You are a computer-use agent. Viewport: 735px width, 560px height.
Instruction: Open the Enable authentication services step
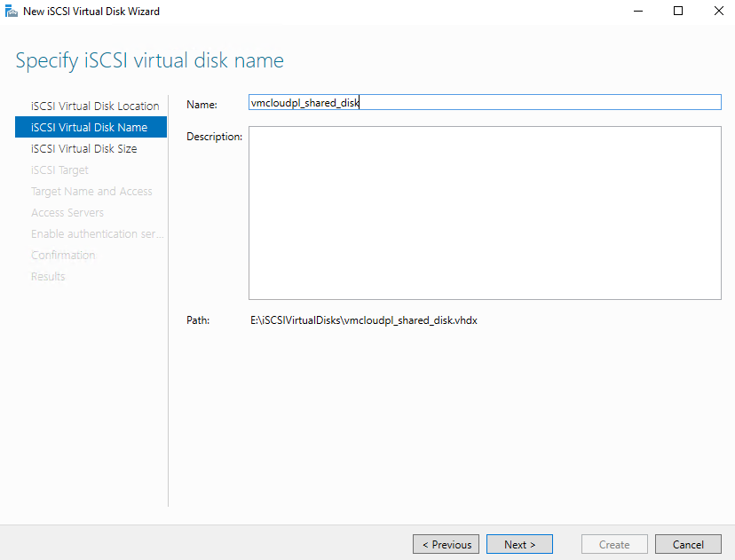pos(97,233)
